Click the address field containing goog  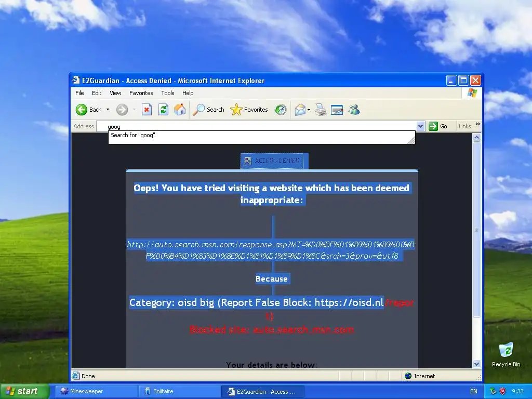coord(256,127)
